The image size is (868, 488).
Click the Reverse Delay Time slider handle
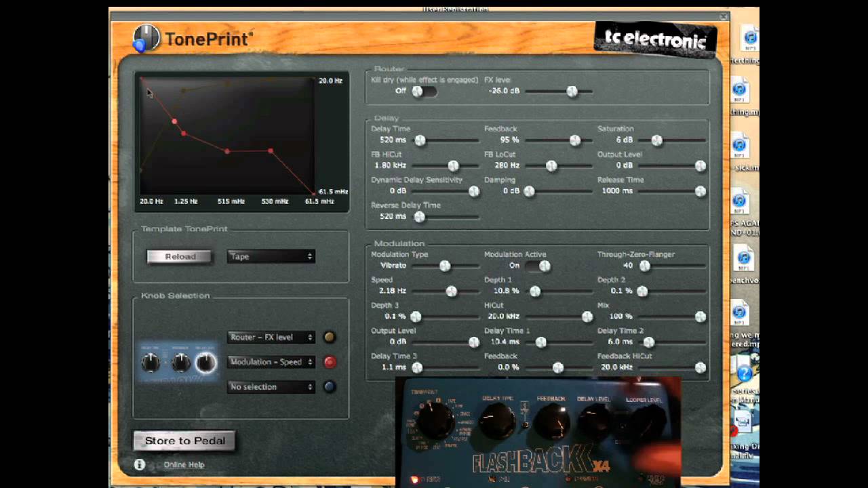pyautogui.click(x=420, y=217)
